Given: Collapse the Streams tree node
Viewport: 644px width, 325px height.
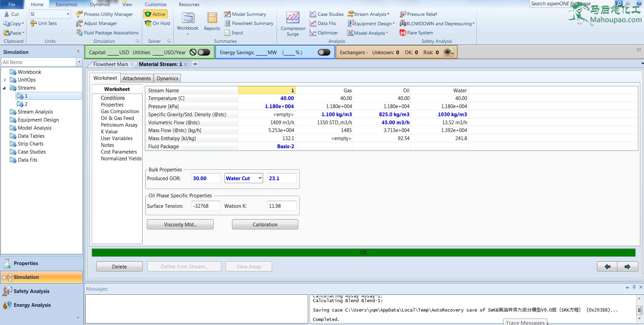Looking at the screenshot, I should pyautogui.click(x=4, y=88).
